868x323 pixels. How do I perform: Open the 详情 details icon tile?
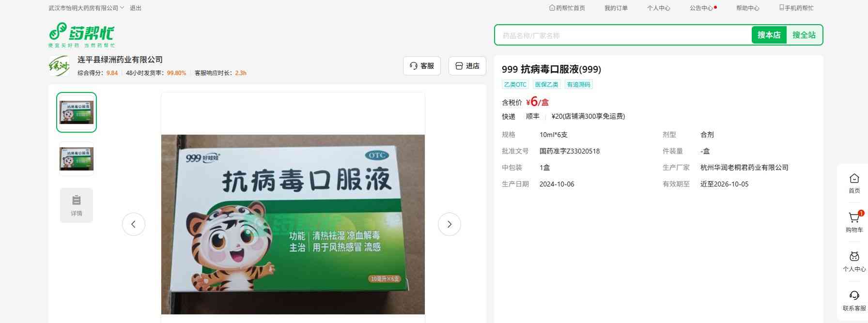(77, 205)
